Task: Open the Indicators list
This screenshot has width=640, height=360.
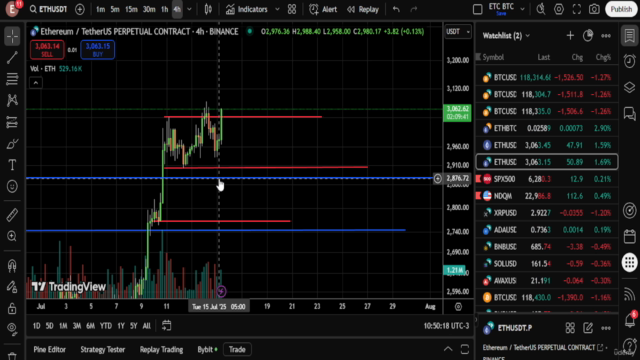Action: [x=247, y=9]
